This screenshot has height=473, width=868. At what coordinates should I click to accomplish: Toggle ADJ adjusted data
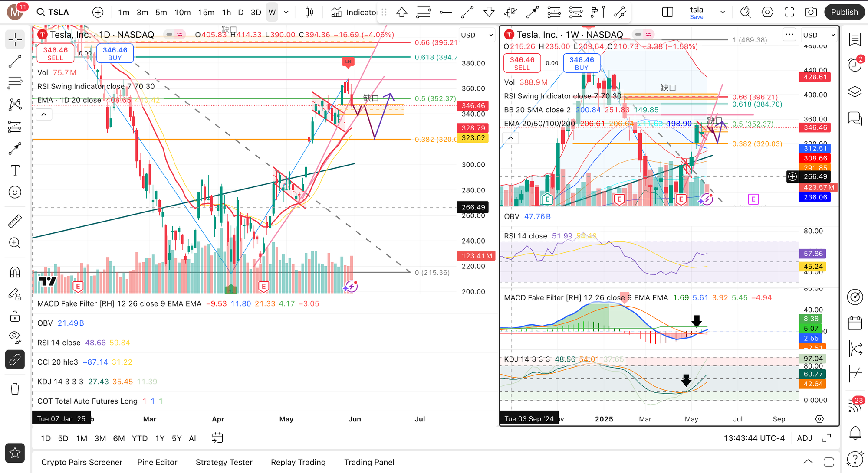pyautogui.click(x=805, y=438)
